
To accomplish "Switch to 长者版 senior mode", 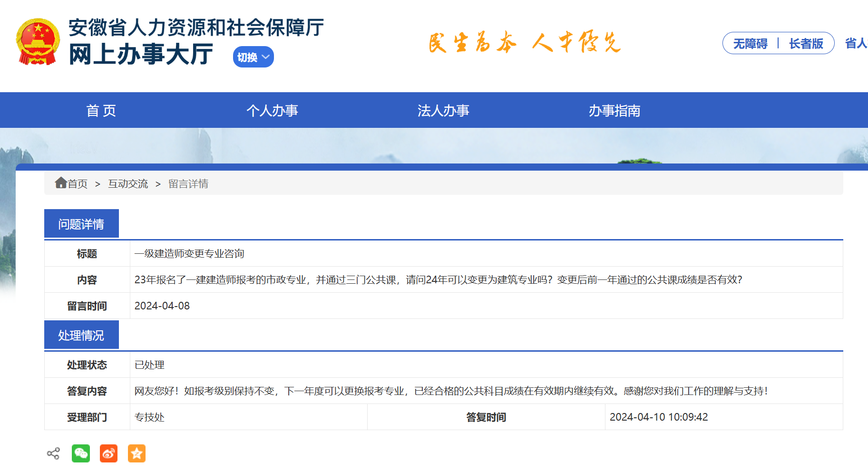I will pyautogui.click(x=806, y=44).
